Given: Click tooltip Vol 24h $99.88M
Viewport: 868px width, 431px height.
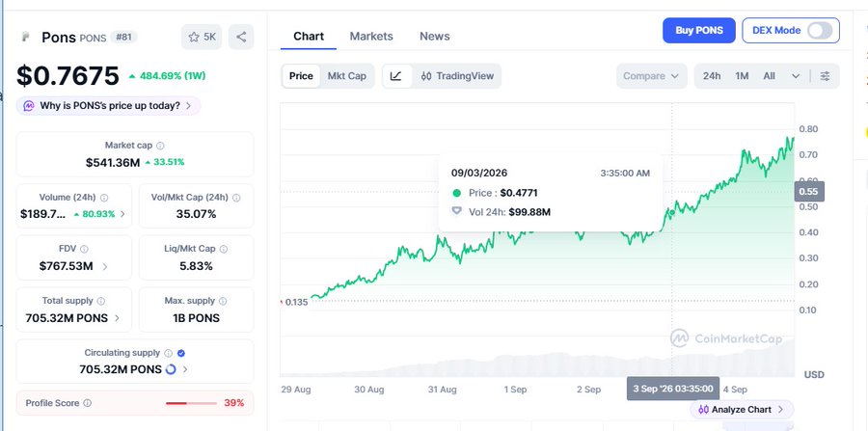Looking at the screenshot, I should 529,212.
